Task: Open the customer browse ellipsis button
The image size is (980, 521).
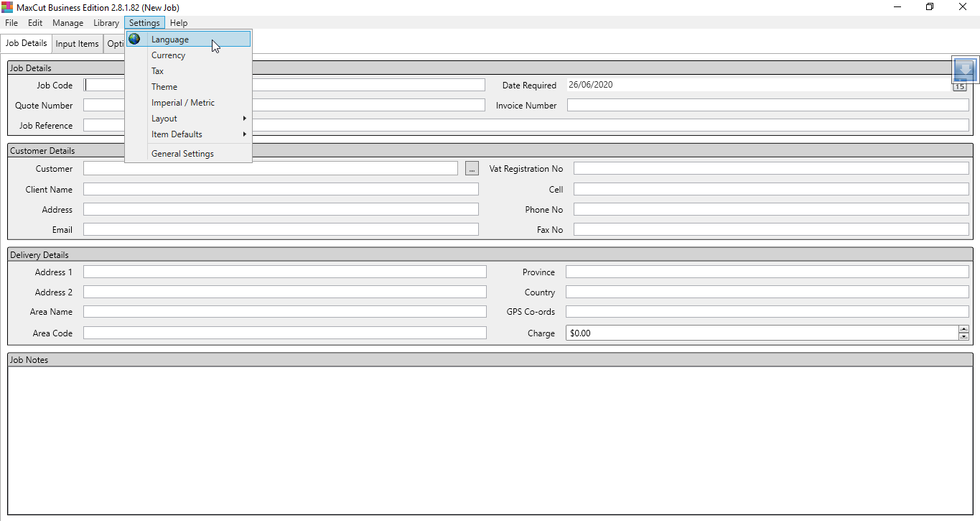Action: pyautogui.click(x=472, y=169)
